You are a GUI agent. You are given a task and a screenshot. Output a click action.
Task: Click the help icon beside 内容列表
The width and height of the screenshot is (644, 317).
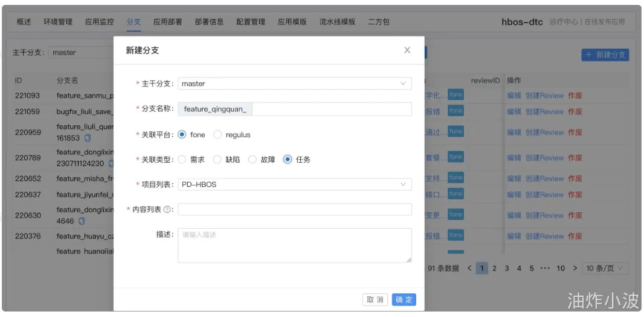tap(167, 209)
